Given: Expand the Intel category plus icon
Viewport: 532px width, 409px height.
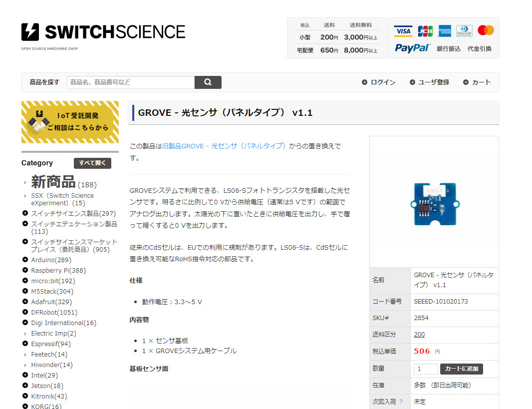Looking at the screenshot, I should (x=25, y=375).
